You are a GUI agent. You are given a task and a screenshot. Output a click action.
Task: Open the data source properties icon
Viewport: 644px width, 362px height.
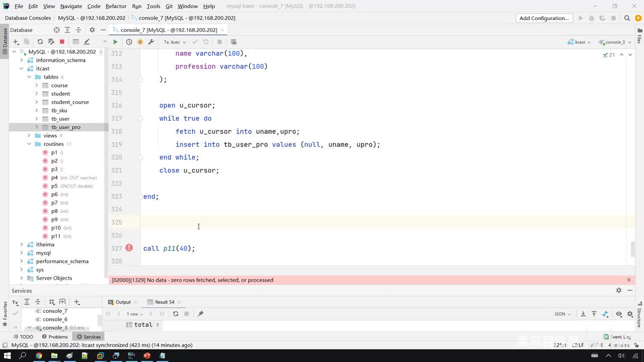(x=51, y=42)
